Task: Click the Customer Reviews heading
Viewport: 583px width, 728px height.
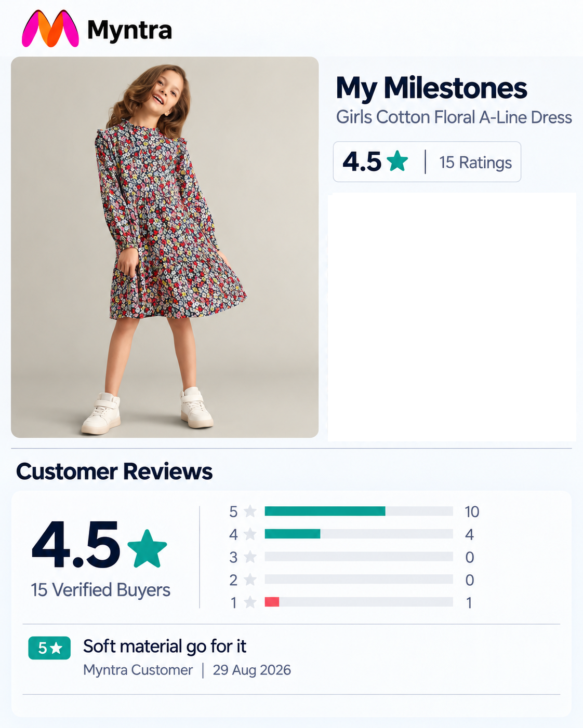Action: click(x=114, y=471)
